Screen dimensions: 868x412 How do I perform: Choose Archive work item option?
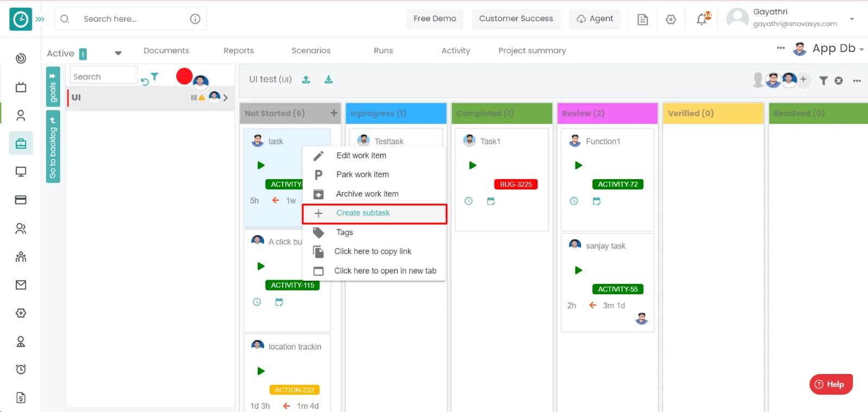click(367, 194)
